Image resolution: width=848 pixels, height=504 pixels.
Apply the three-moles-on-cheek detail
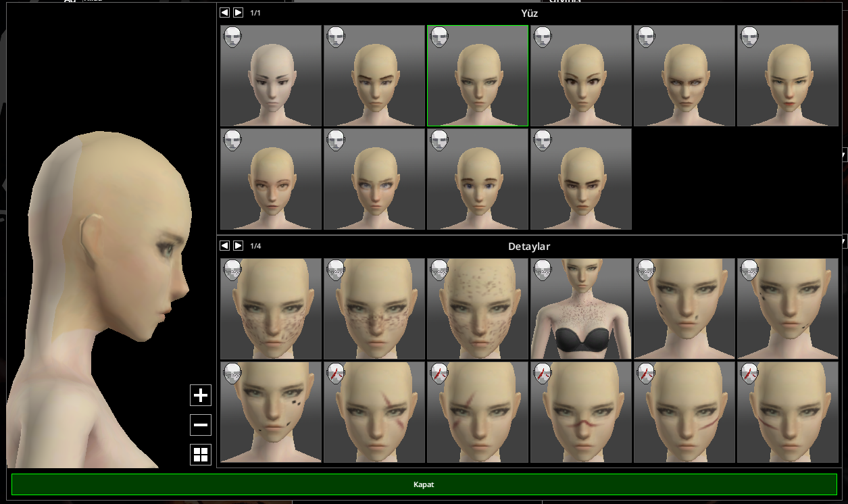pos(271,412)
